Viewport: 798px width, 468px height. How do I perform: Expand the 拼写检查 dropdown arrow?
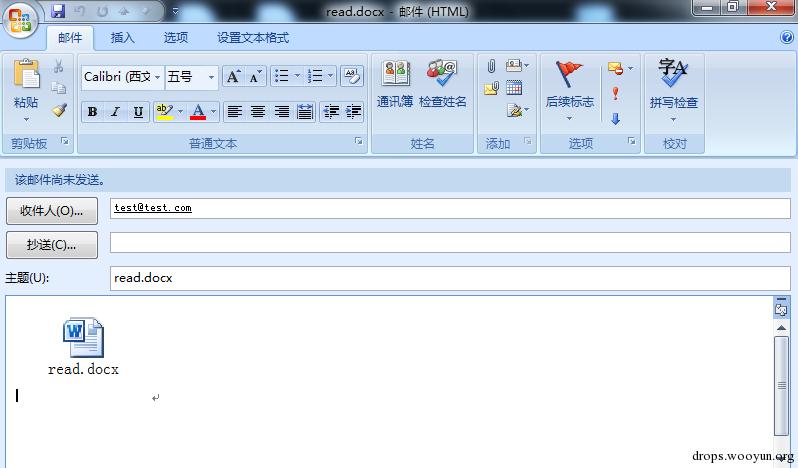673,120
